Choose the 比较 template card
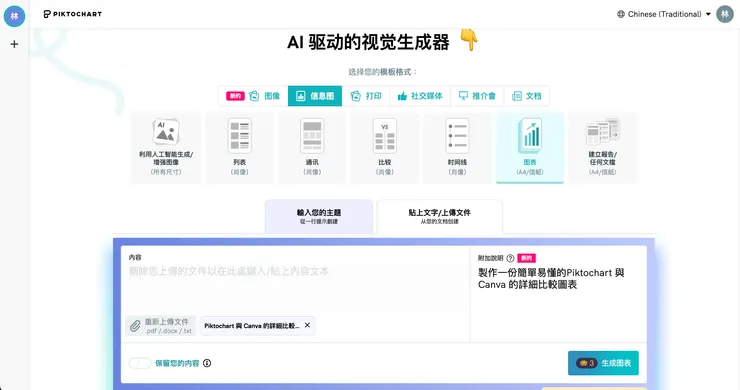 coord(385,147)
